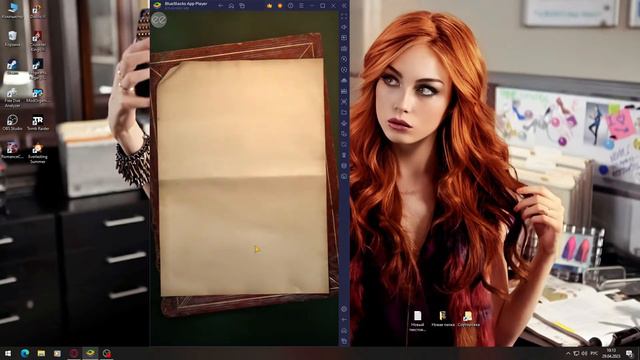
Task: Open the media folder icon in BlueStacks sidebar
Action: click(x=344, y=112)
